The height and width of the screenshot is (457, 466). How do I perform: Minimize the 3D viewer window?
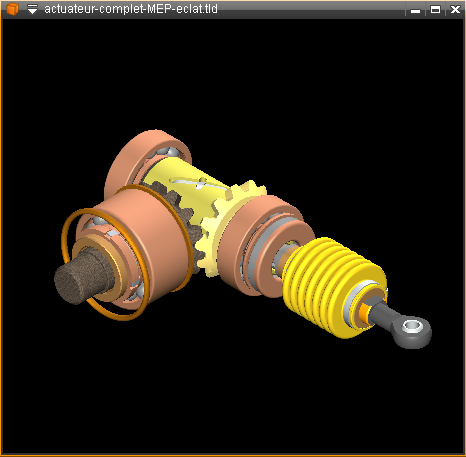415,10
